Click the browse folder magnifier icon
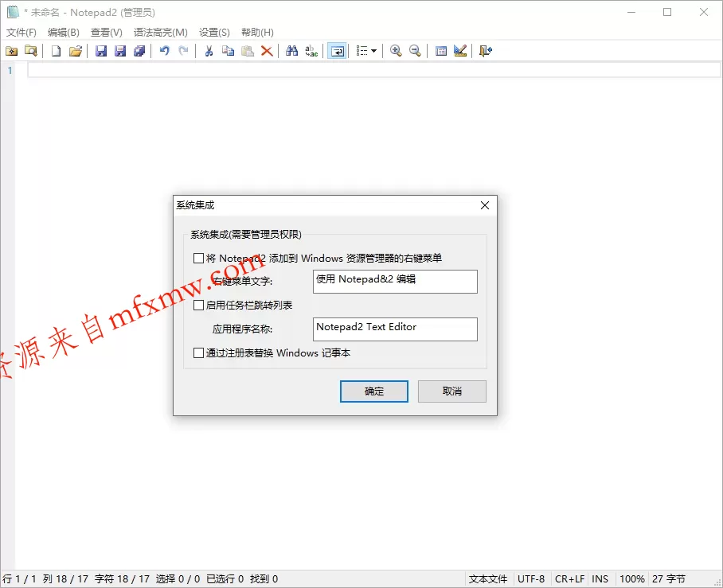Viewport: 723px width, 588px height. click(31, 51)
